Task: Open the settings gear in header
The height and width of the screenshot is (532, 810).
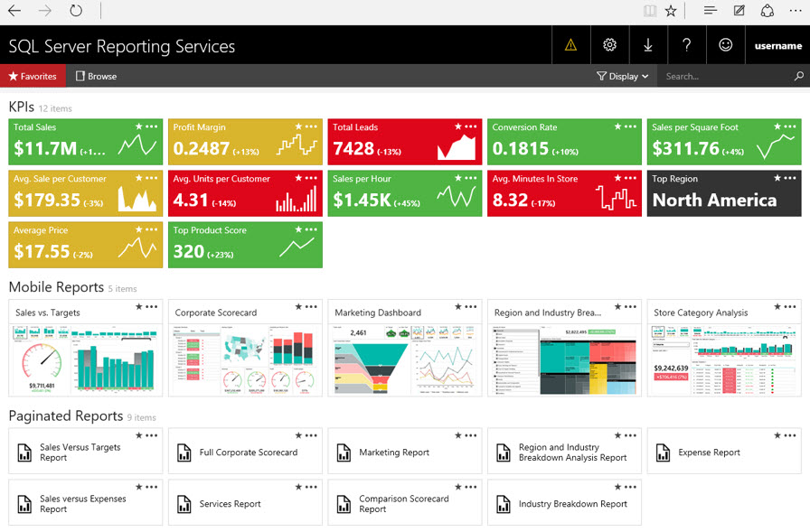Action: (609, 45)
